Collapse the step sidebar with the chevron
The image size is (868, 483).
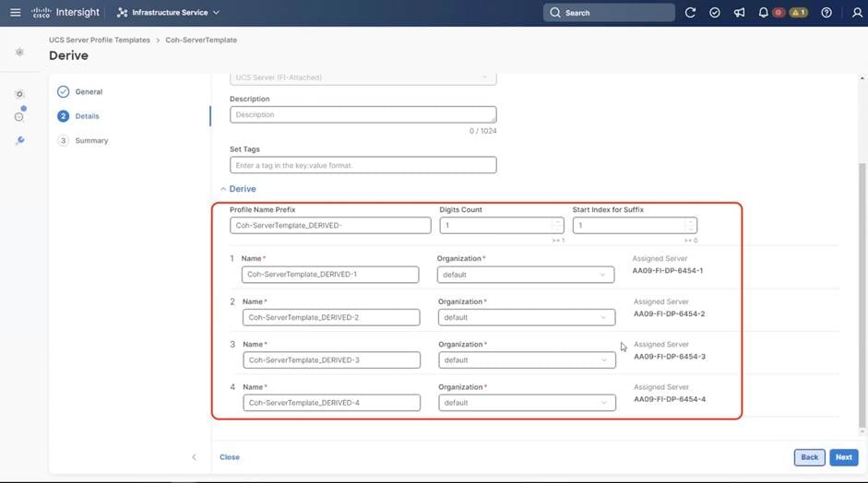point(194,457)
